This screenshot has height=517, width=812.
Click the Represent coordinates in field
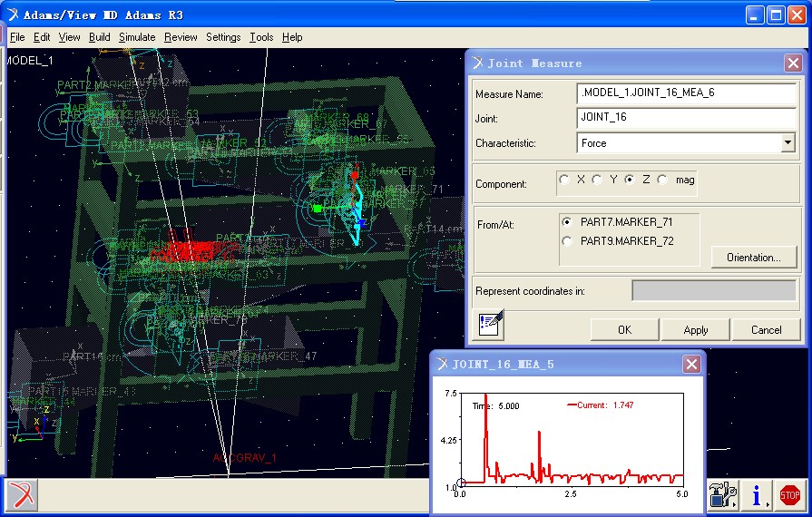coord(714,290)
